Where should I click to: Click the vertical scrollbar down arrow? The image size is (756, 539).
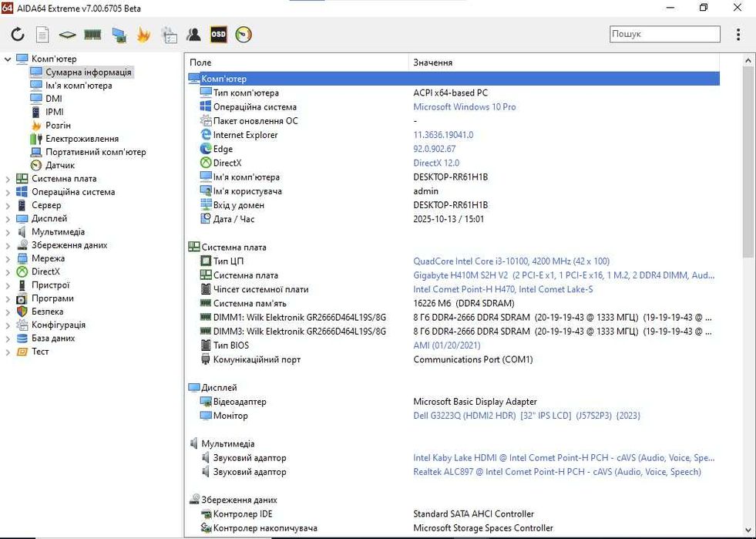coord(748,531)
